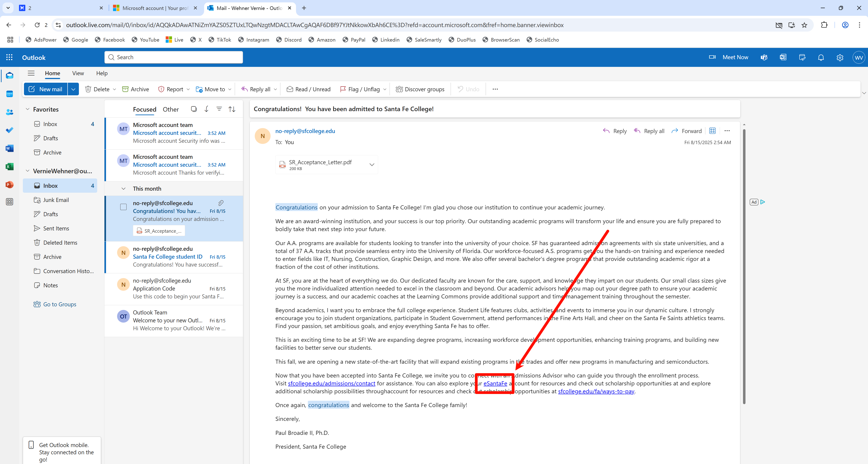Open the sfcollege.edu/fa/ways-to-pay link
This screenshot has height=464, width=868.
(596, 391)
